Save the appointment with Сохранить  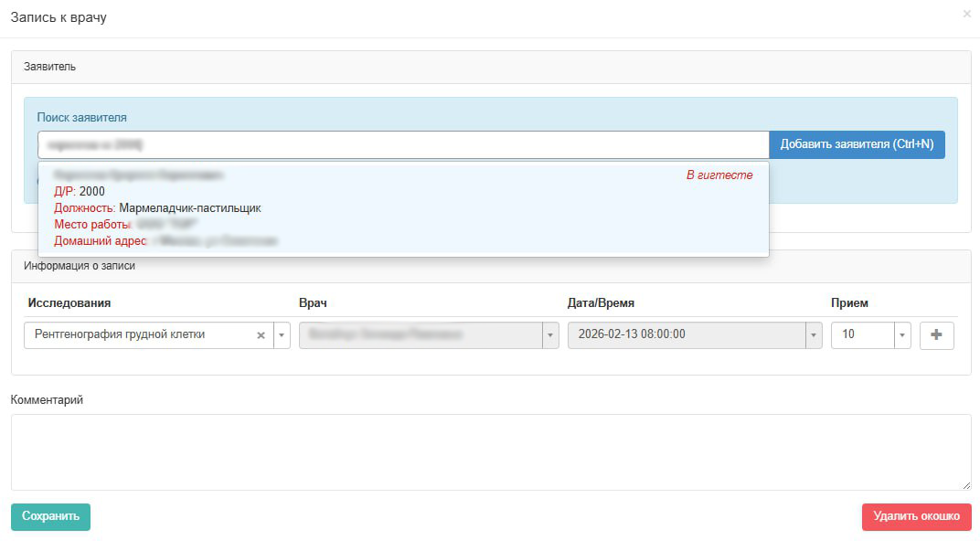[x=50, y=516]
